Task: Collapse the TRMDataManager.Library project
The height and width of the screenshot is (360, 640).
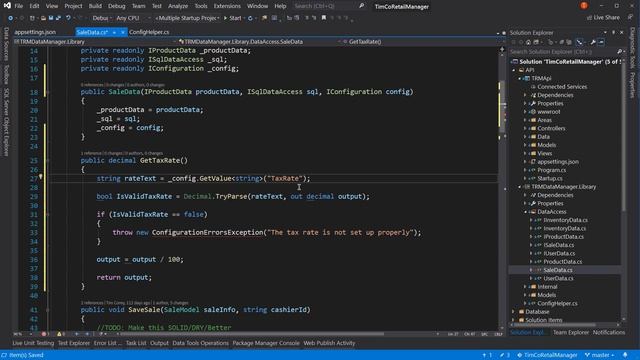Action: tap(520, 187)
